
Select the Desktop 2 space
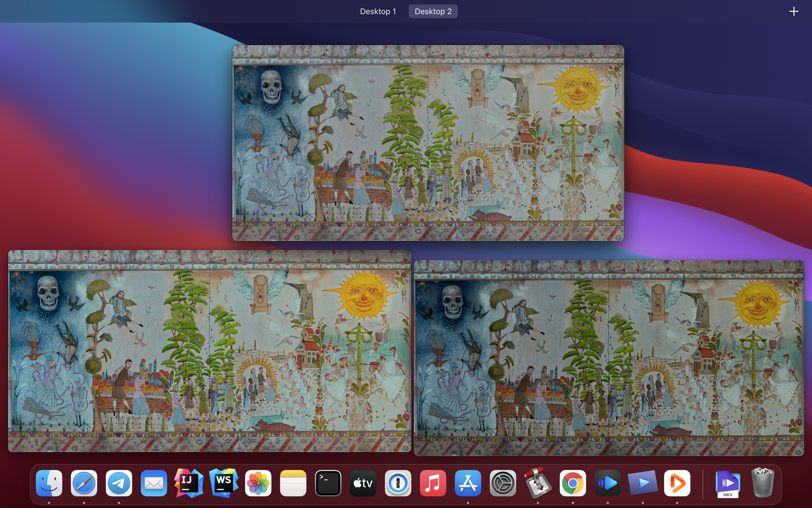pos(433,11)
